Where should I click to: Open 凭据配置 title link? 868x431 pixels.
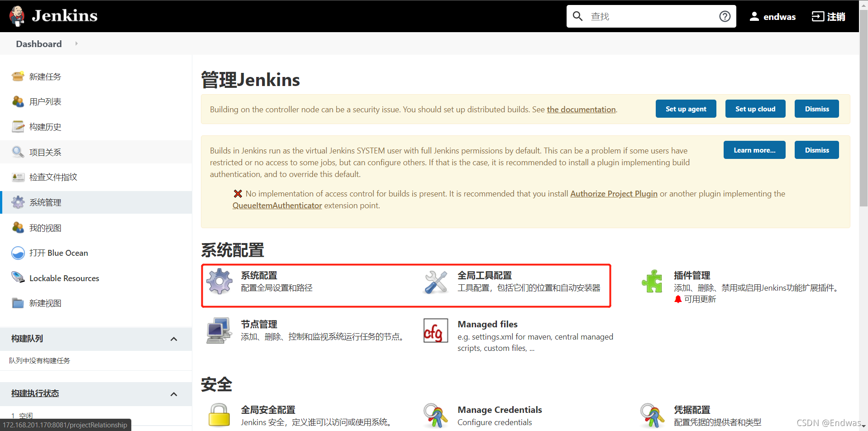[692, 410]
